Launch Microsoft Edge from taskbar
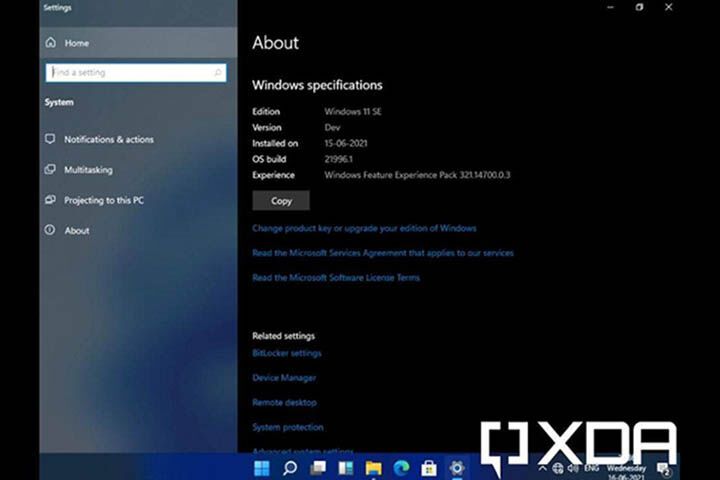 pyautogui.click(x=401, y=468)
